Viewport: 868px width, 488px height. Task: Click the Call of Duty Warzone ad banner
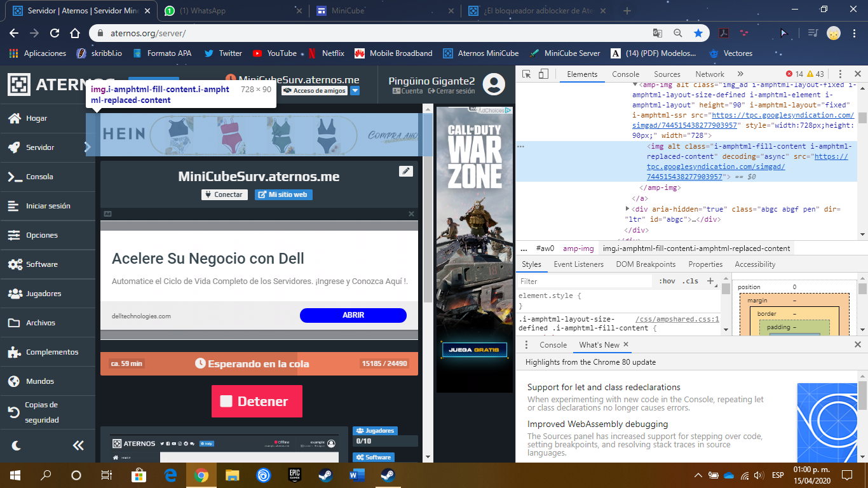(x=475, y=249)
